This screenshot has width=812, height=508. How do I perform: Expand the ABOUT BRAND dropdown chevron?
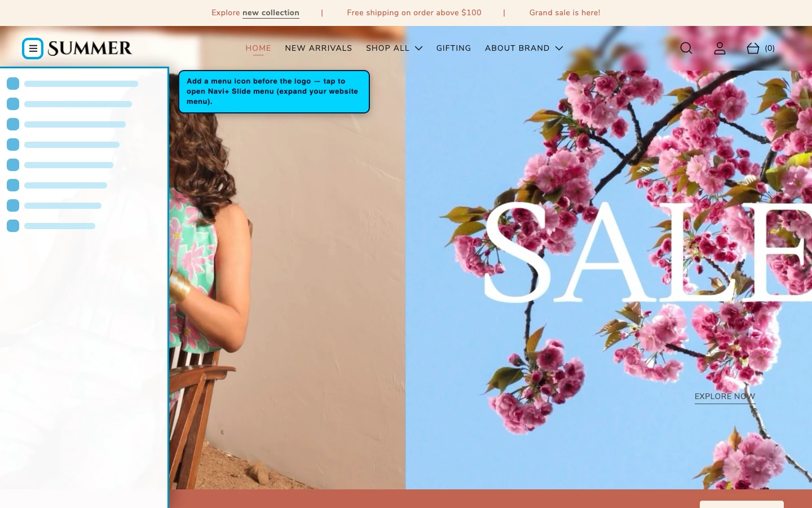559,49
